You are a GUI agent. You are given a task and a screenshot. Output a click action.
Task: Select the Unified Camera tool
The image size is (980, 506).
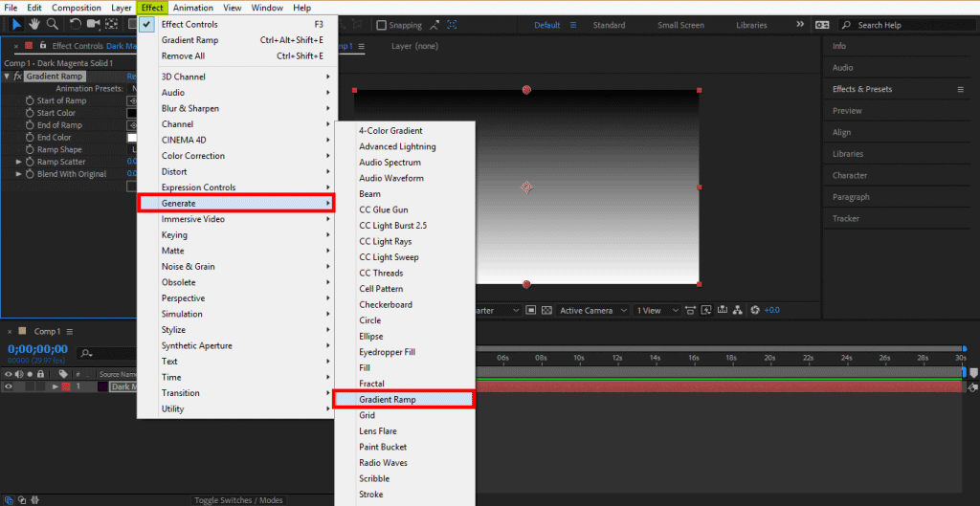[94, 24]
